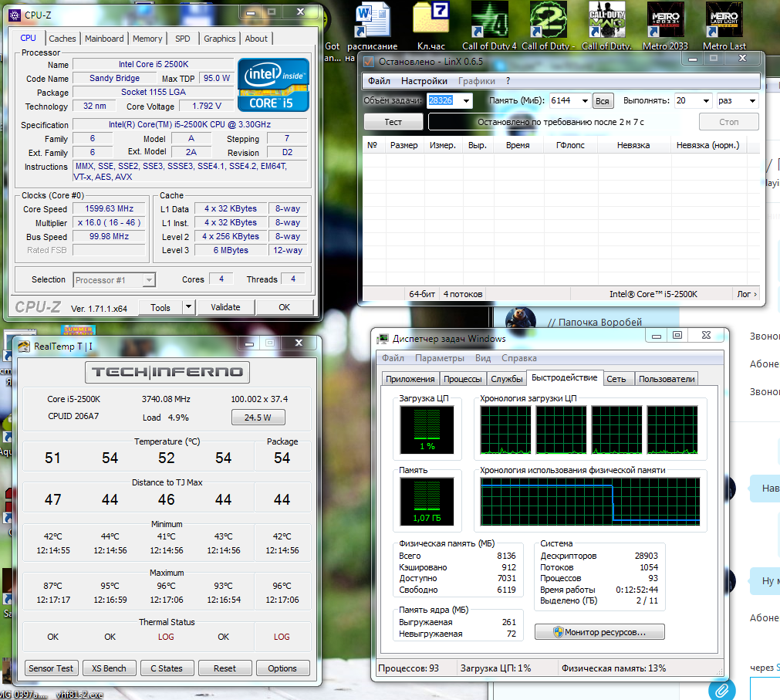Screen dimensions: 780x700
Task: Click the ГФлопс column header in LinX
Action: point(570,145)
